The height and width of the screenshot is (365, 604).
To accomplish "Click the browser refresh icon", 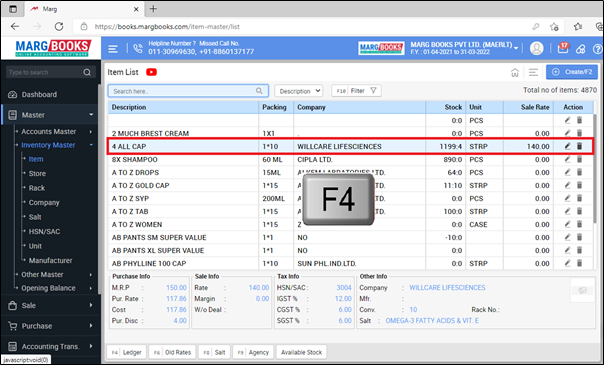I will (x=59, y=27).
